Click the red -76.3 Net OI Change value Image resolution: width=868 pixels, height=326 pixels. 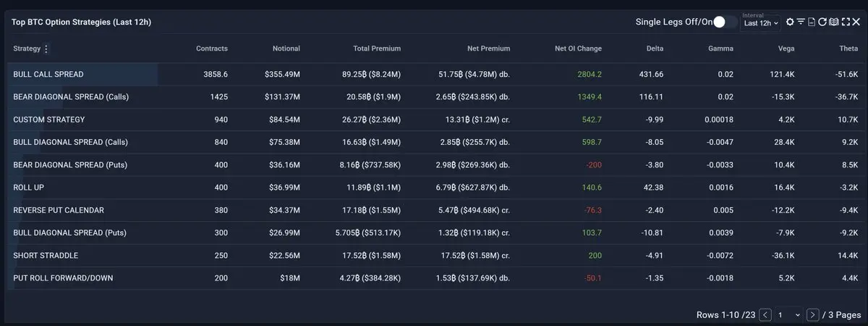pos(592,210)
